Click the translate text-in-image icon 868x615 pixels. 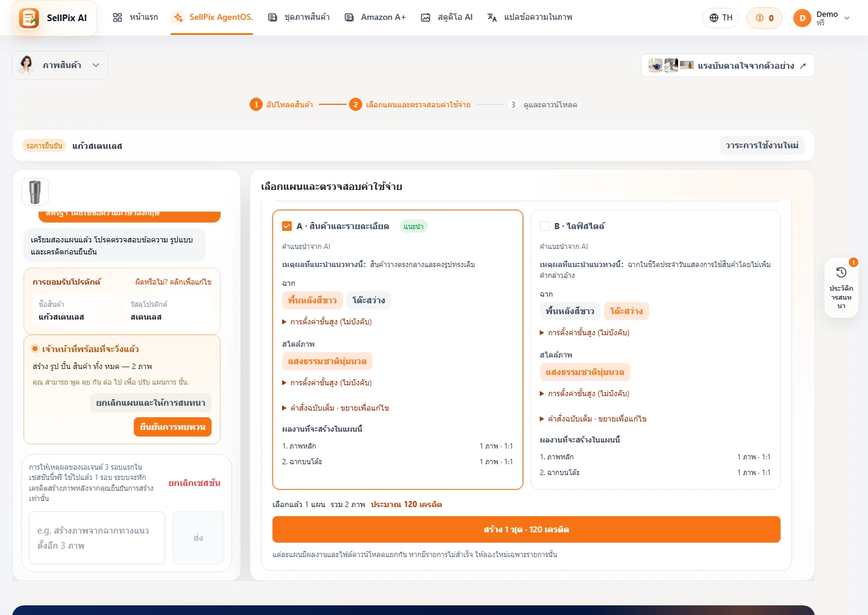coord(492,17)
